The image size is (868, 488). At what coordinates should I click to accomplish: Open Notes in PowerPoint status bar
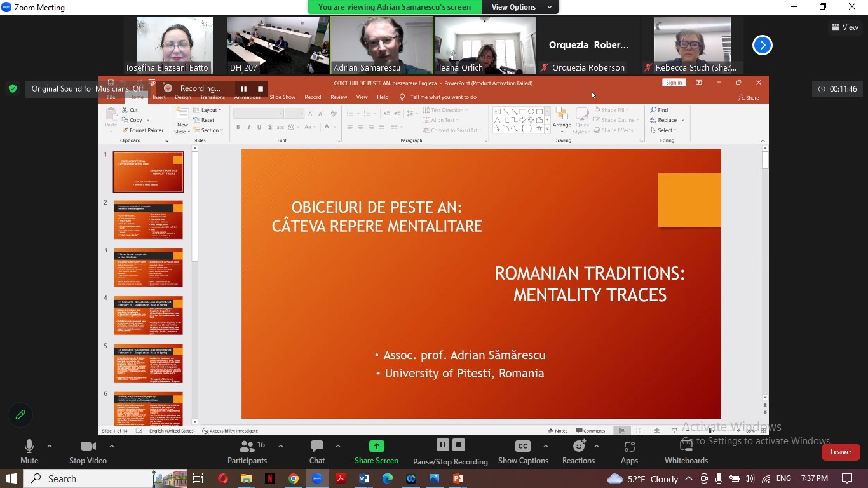(558, 431)
